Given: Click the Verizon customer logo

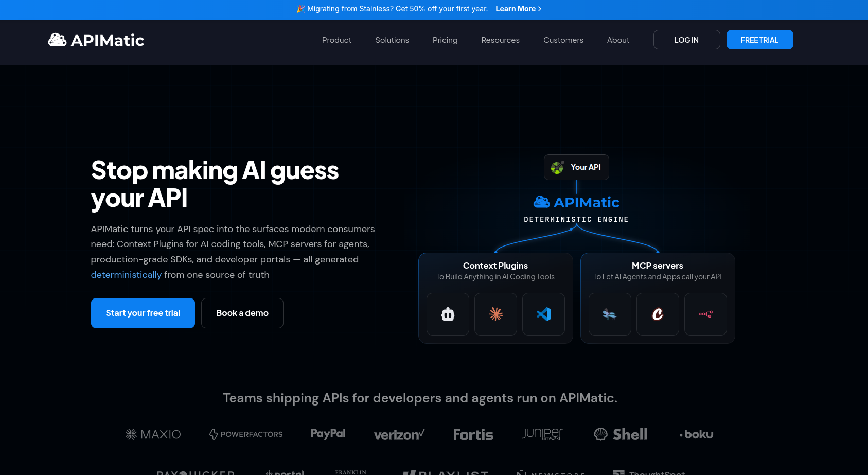Looking at the screenshot, I should coord(399,435).
